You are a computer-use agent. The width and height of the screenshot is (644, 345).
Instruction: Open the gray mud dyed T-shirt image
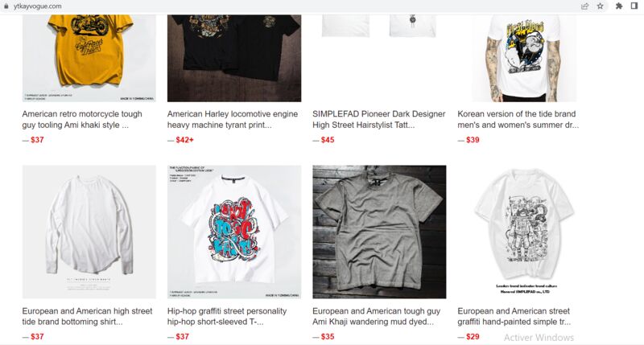[379, 232]
